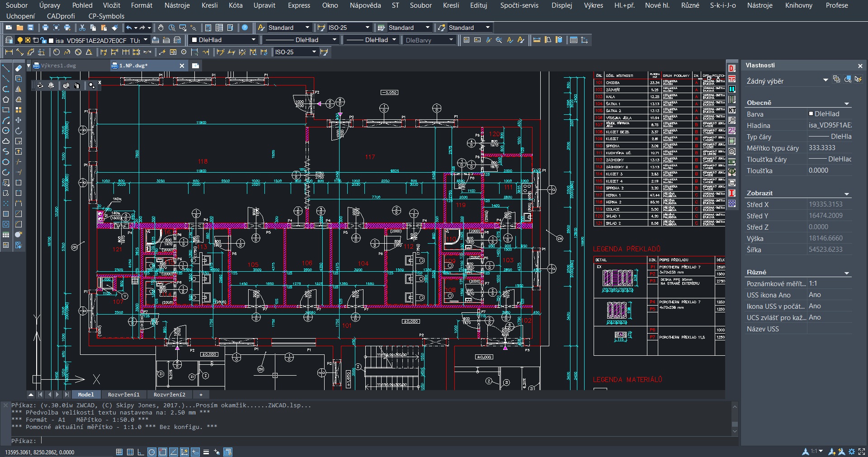Choose the Move tool in modify toolbar

point(19,120)
